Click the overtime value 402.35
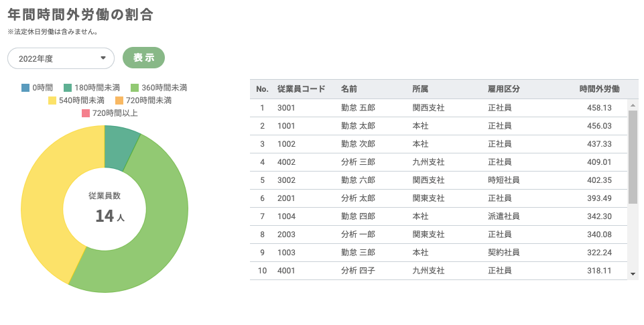Viewport: 644px width, 325px height. pyautogui.click(x=599, y=180)
